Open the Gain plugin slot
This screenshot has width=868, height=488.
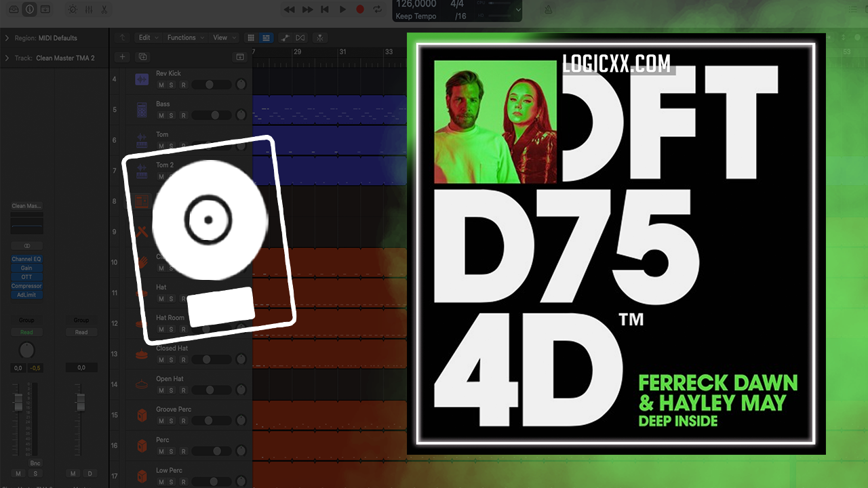tap(26, 268)
